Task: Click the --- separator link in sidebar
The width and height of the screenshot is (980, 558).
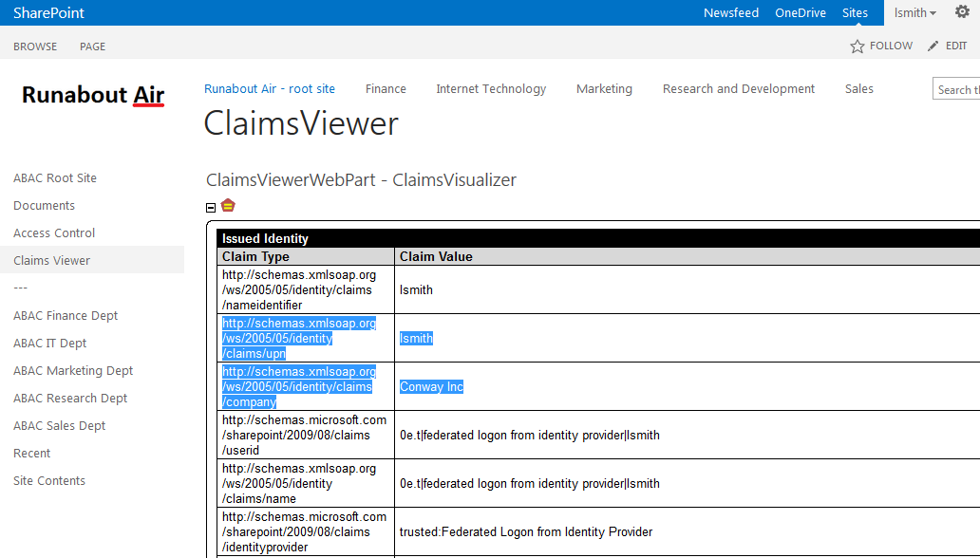Action: [21, 288]
